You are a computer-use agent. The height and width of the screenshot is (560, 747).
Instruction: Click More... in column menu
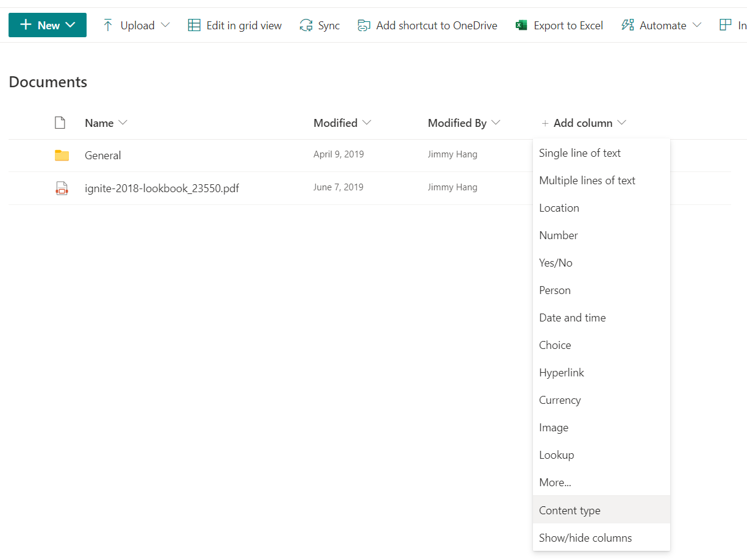click(601, 483)
